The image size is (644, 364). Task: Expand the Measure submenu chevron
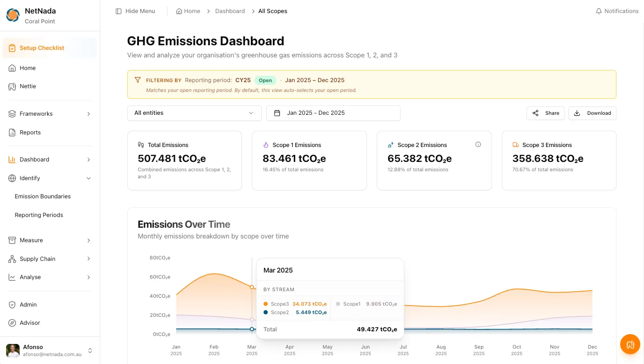click(x=89, y=240)
